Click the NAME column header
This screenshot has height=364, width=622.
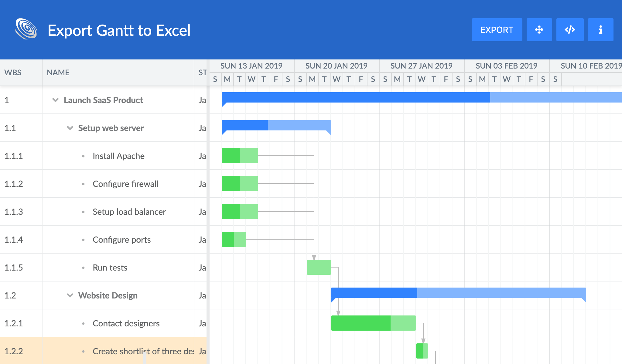58,72
